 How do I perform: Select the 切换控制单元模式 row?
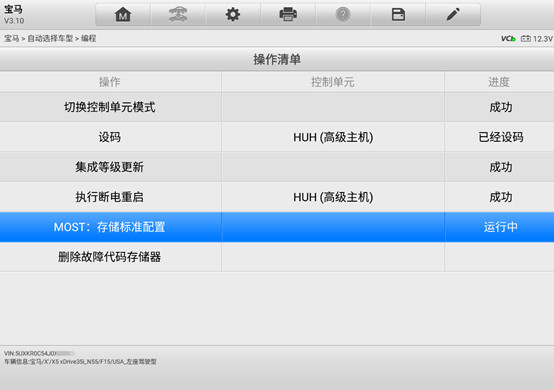point(277,107)
